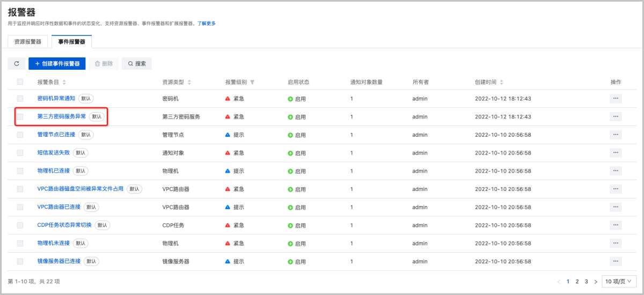The height and width of the screenshot is (295, 644).
Task: Select the 事件报警器 tab
Action: tap(71, 41)
